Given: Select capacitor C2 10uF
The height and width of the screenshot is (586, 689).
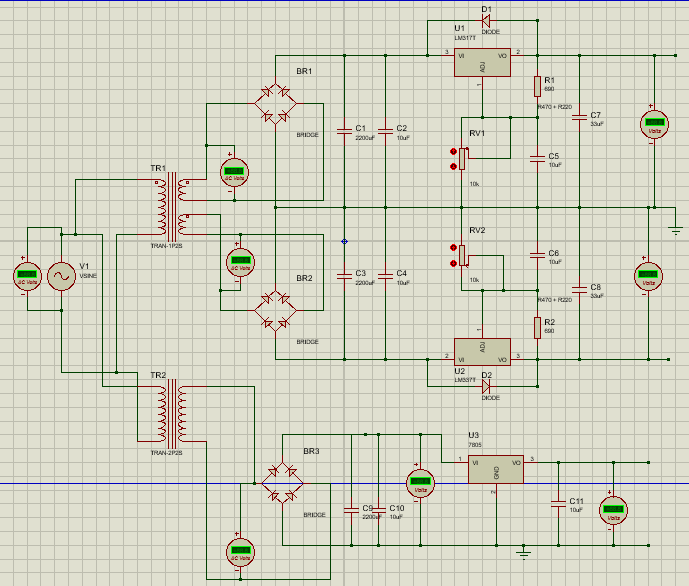Looking at the screenshot, I should (x=385, y=131).
